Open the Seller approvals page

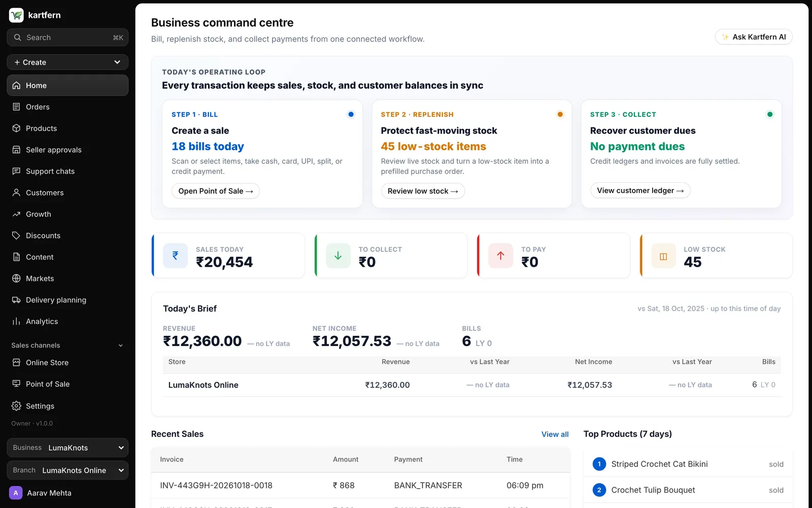tap(67, 149)
